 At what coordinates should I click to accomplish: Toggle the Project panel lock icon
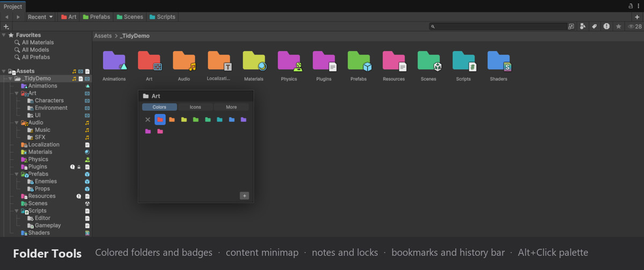[x=631, y=5]
